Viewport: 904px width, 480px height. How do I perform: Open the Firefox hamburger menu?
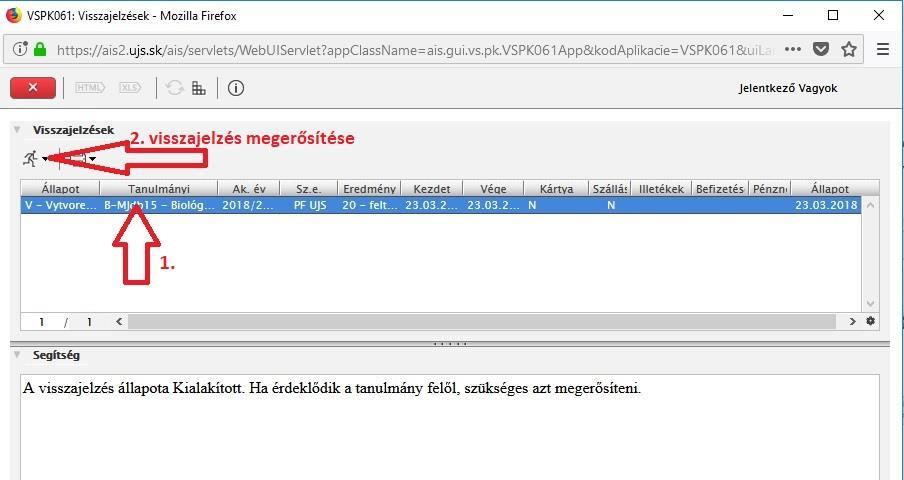point(883,49)
